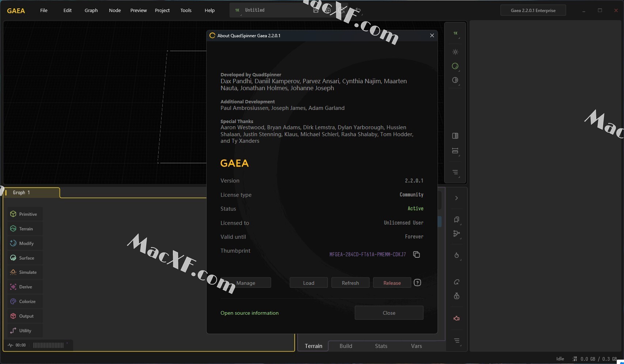Screen dimensions: 624x364
Task: Click the Release license button
Action: 392,283
